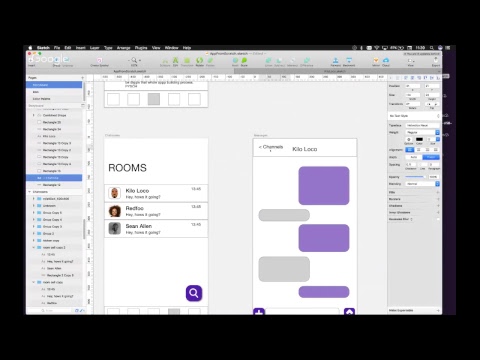This screenshot has height=360, width=480.
Task: Click the Channels back link on Messages artboard
Action: (x=271, y=147)
